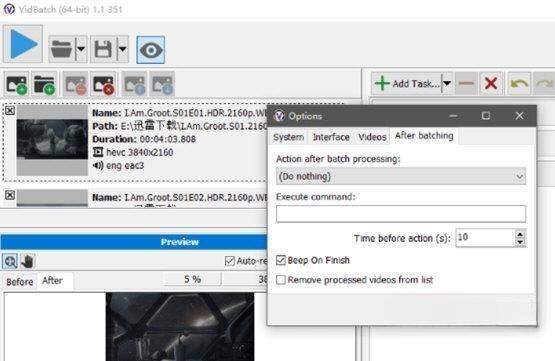555x361 pixels.
Task: Disable Beep On Finish checkbox
Action: [281, 260]
